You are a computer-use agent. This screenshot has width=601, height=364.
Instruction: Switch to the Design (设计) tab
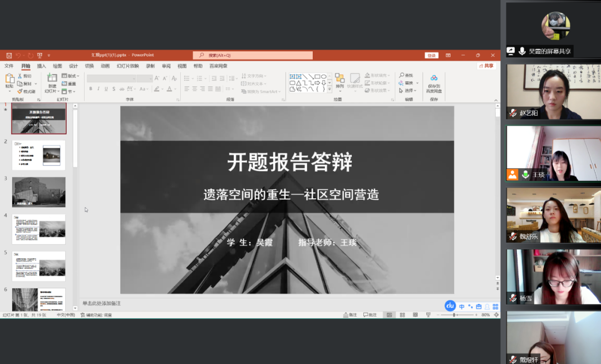[73, 66]
